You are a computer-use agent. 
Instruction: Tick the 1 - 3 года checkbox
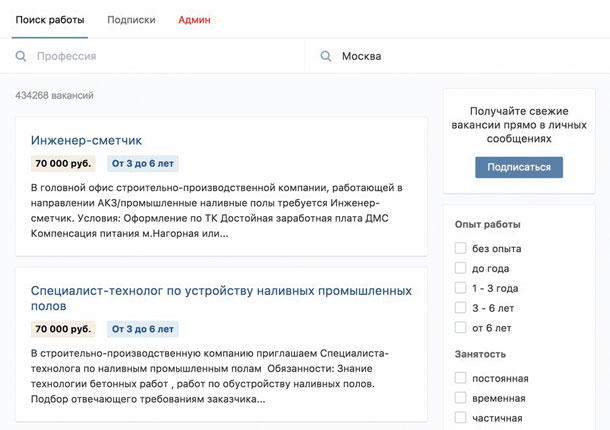point(460,288)
